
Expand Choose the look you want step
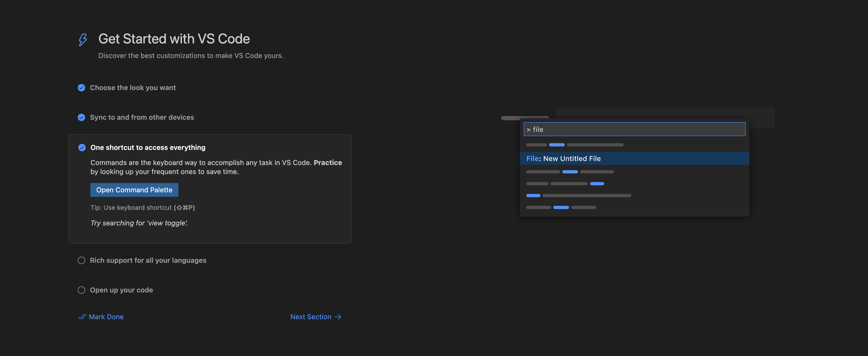[133, 88]
